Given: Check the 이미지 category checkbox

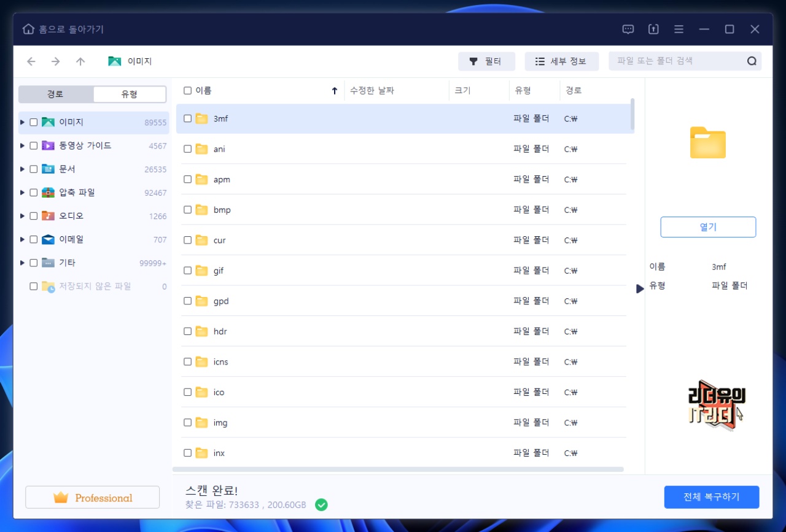Looking at the screenshot, I should (33, 122).
